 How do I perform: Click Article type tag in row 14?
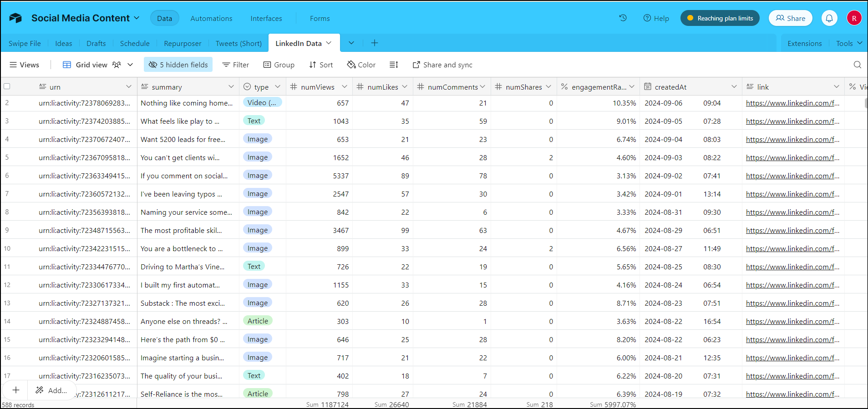[x=258, y=321]
